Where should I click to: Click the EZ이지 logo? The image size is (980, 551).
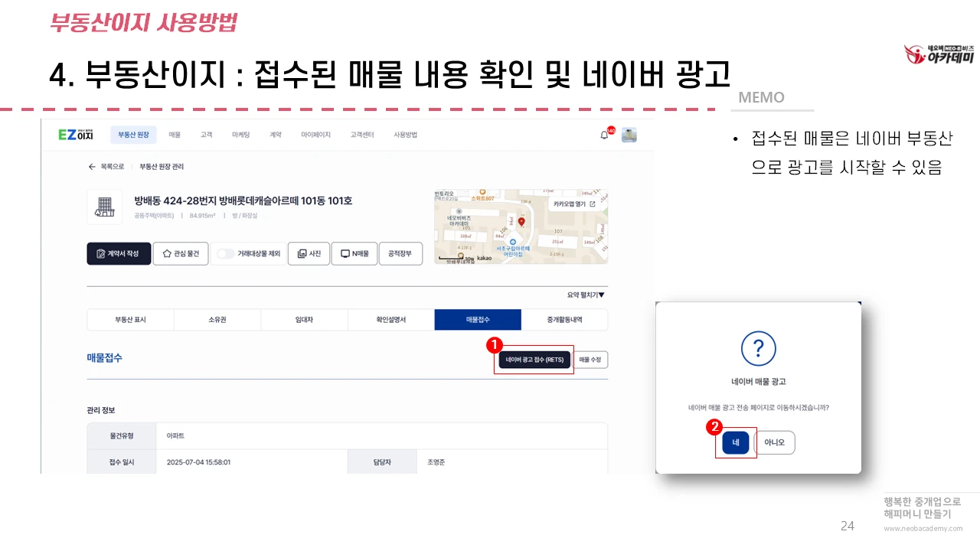pos(76,135)
